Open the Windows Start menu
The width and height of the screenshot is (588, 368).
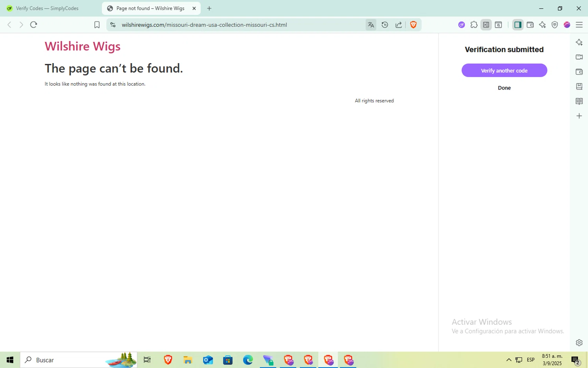(x=10, y=360)
